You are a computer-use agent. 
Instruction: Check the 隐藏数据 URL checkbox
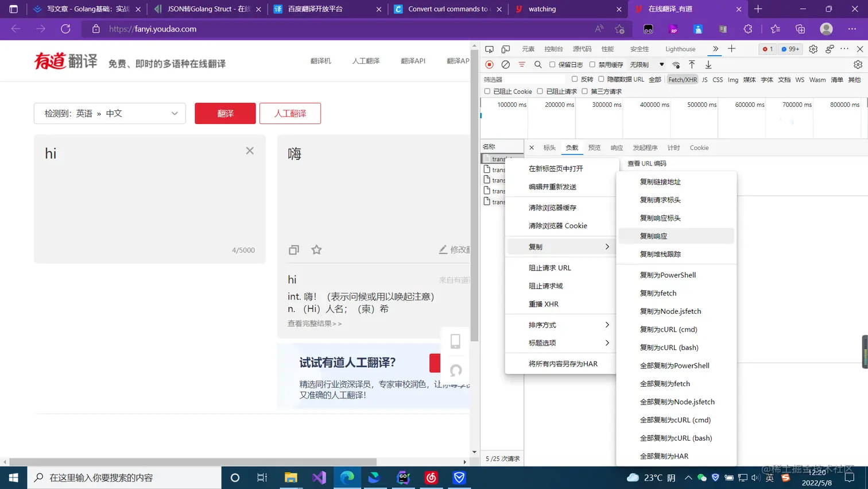(x=601, y=79)
